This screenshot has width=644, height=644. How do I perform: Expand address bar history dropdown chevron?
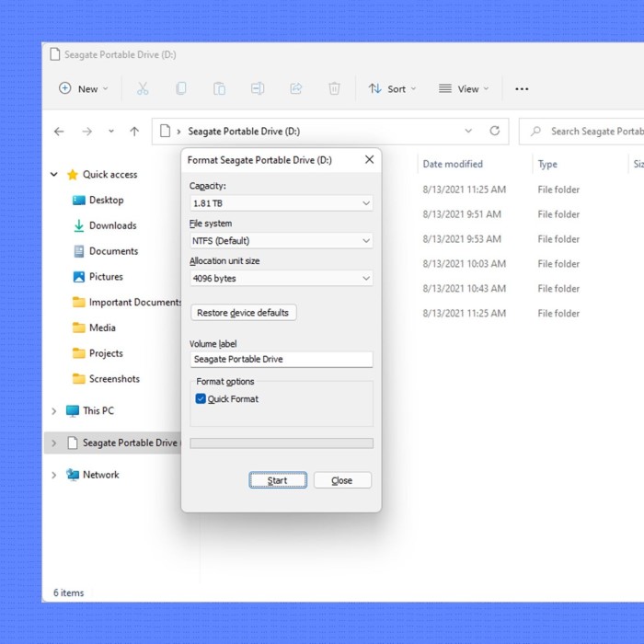[x=468, y=131]
